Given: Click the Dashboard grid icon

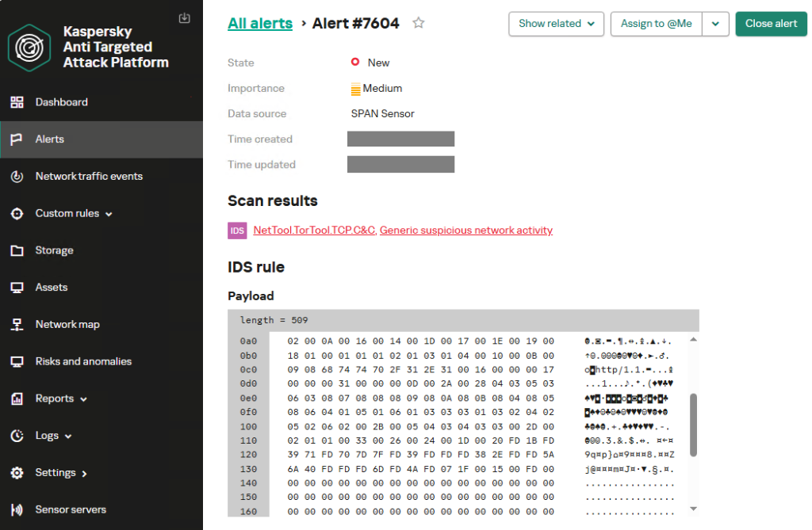Looking at the screenshot, I should click(x=17, y=102).
